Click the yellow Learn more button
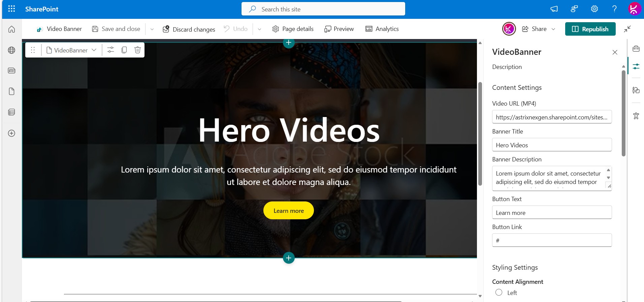The image size is (644, 302). coord(288,211)
